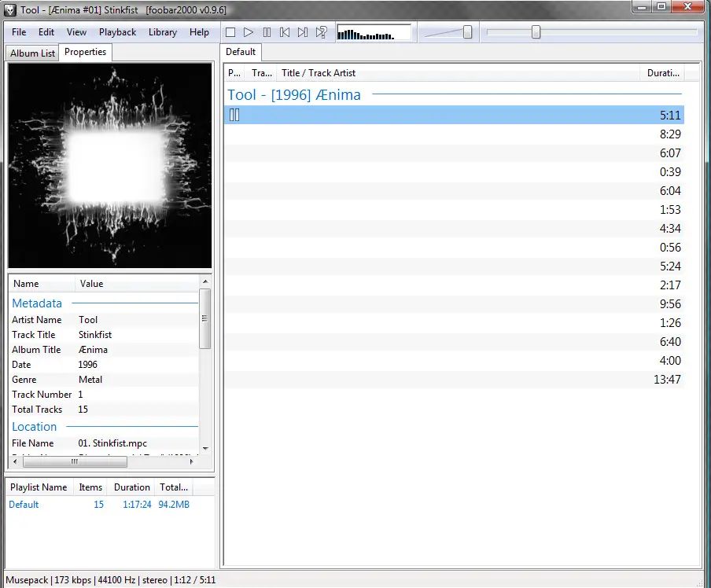Go to the previous track
This screenshot has width=711, height=588.
pos(285,32)
